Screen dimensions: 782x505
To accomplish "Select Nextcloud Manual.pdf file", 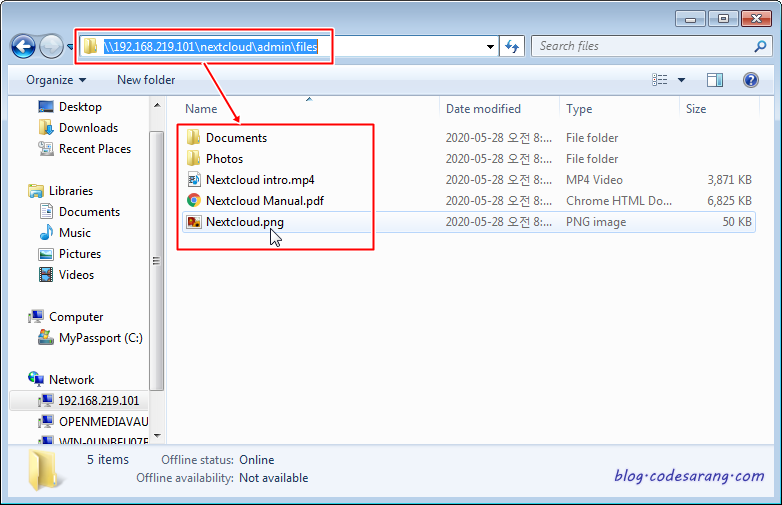I will click(x=265, y=201).
